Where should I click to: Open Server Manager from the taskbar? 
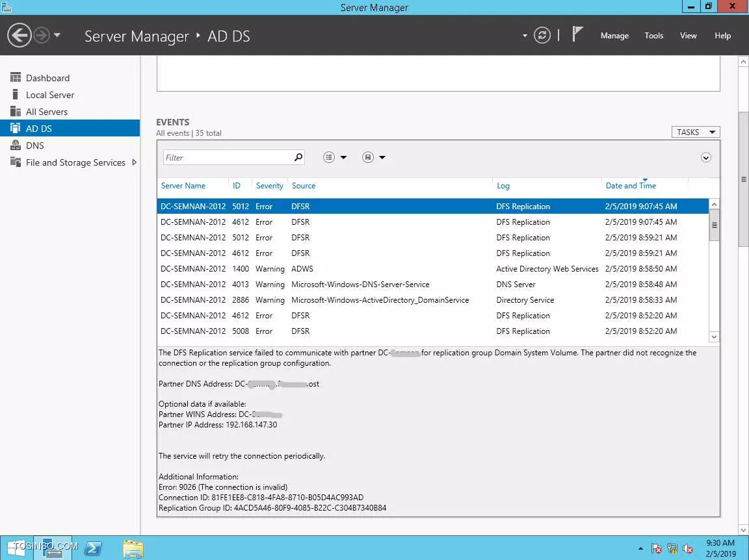[53, 548]
